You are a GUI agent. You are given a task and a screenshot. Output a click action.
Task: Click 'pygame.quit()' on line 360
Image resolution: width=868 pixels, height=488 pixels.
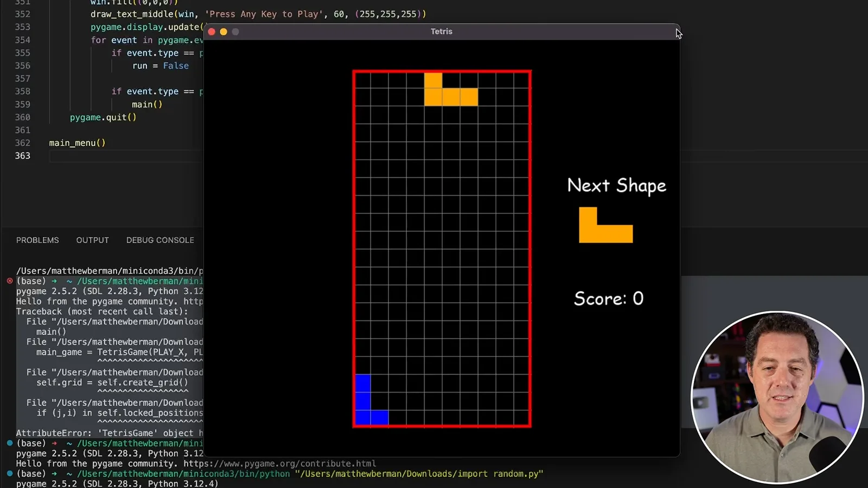103,117
